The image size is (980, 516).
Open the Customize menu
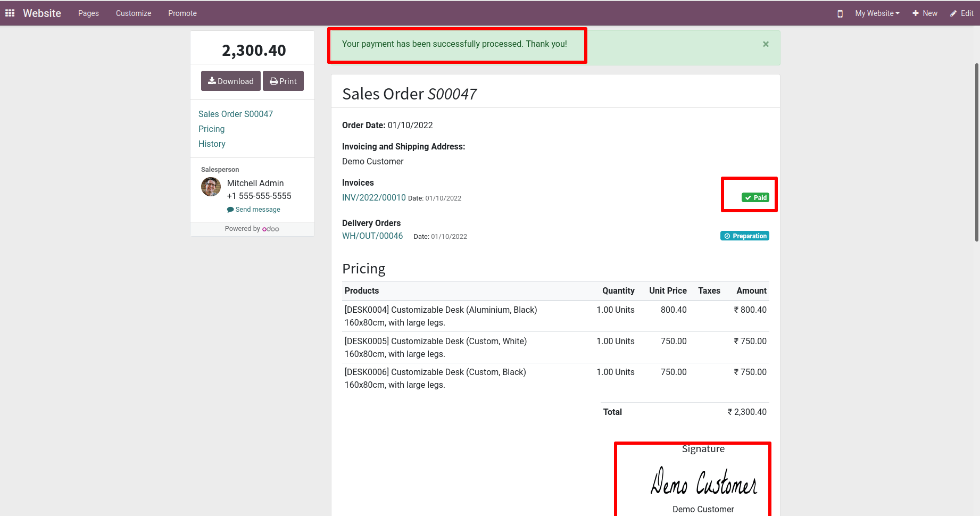point(134,13)
